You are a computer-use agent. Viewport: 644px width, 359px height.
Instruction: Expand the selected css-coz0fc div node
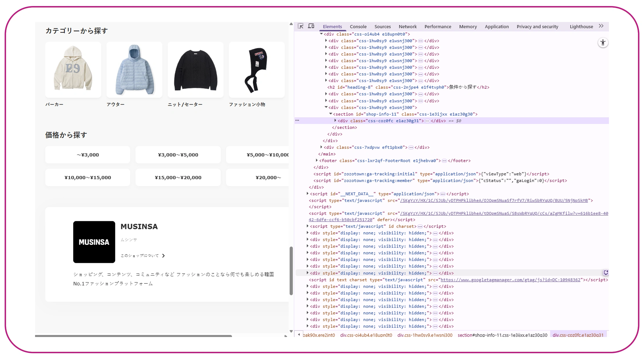[x=335, y=120]
